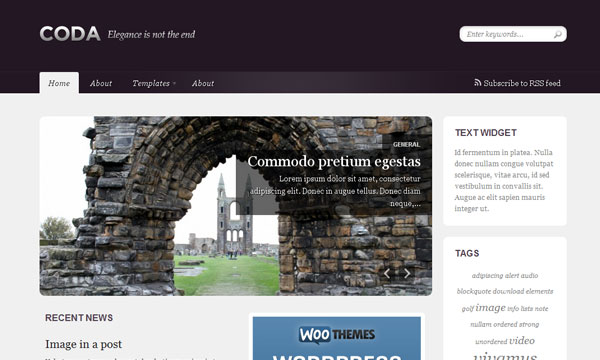Click the TAGS widget heading
600x360 pixels.
pos(467,253)
